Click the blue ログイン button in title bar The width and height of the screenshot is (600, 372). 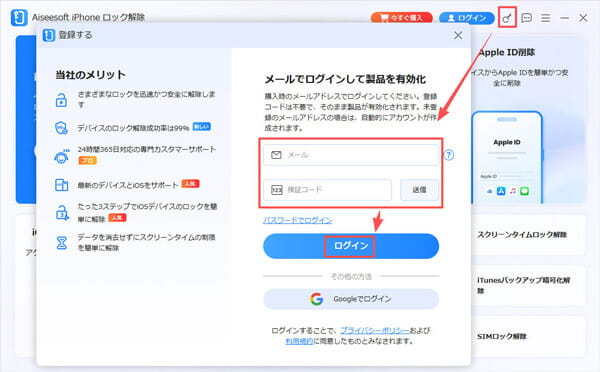[466, 18]
